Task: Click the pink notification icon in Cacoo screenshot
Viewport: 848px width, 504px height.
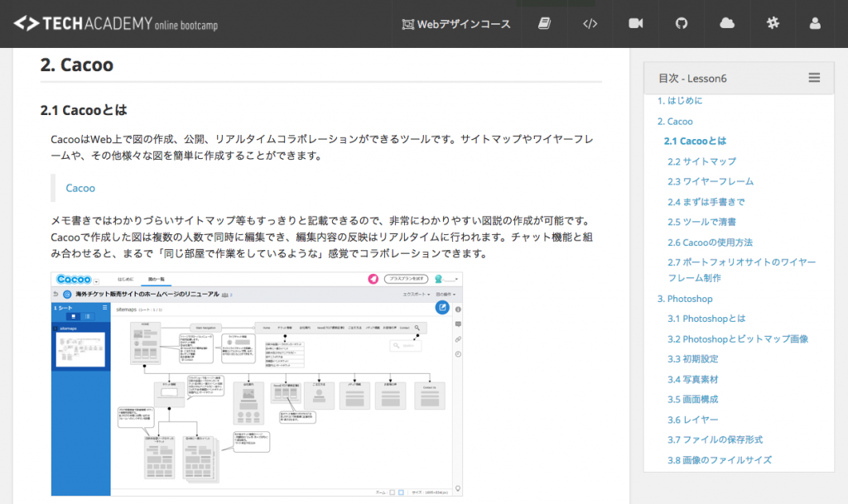Action: pyautogui.click(x=373, y=279)
